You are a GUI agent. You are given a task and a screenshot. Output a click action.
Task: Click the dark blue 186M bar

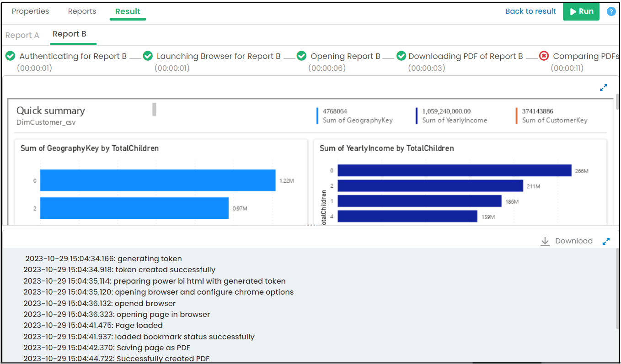pyautogui.click(x=420, y=201)
